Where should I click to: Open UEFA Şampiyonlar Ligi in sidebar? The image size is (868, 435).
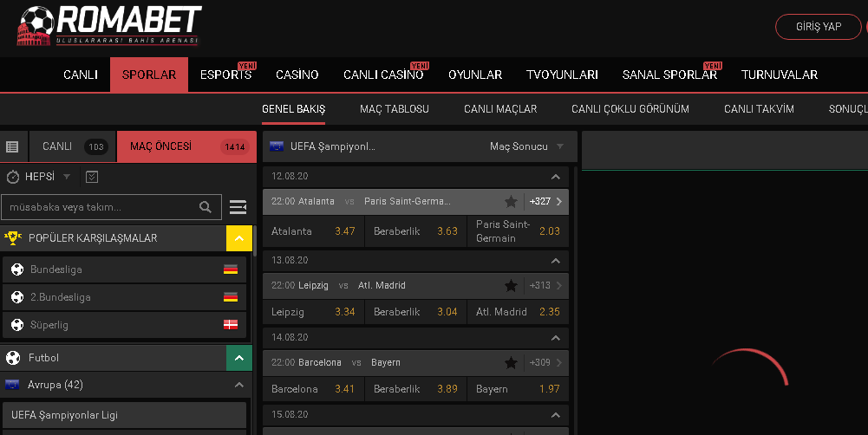click(124, 415)
